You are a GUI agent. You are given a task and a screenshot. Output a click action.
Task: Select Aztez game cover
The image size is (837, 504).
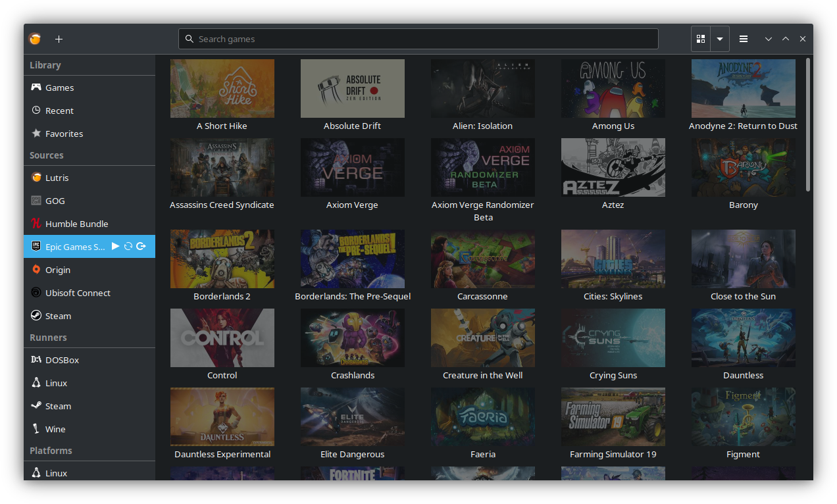click(613, 167)
